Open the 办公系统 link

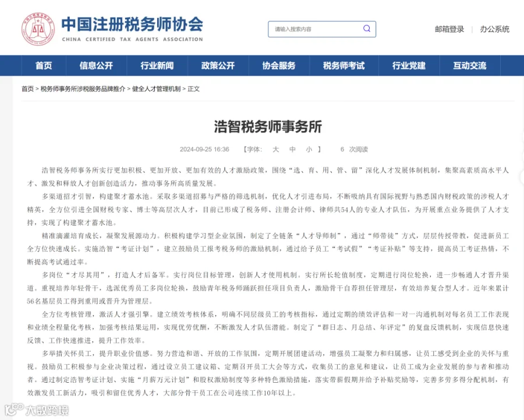tap(494, 29)
